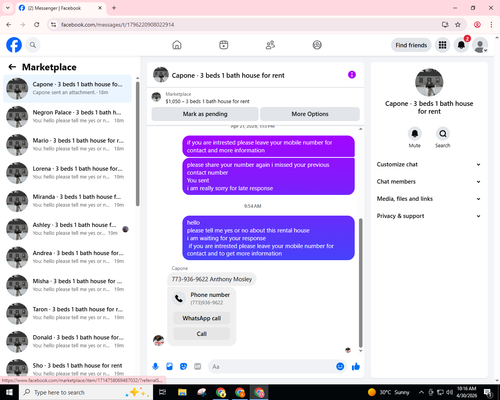
Task: Open the apps grid menu icon
Action: pyautogui.click(x=442, y=45)
